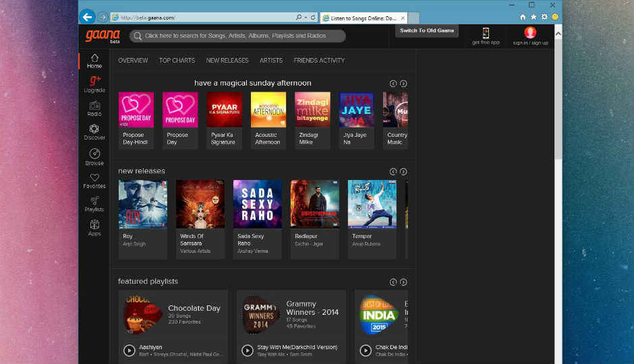Click the sign in / sign up avatar
This screenshot has height=364, width=634.
click(530, 32)
